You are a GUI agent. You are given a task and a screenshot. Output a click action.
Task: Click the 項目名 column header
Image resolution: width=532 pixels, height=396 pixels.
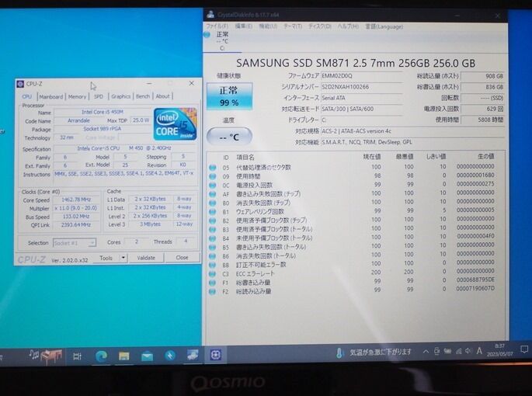click(245, 158)
